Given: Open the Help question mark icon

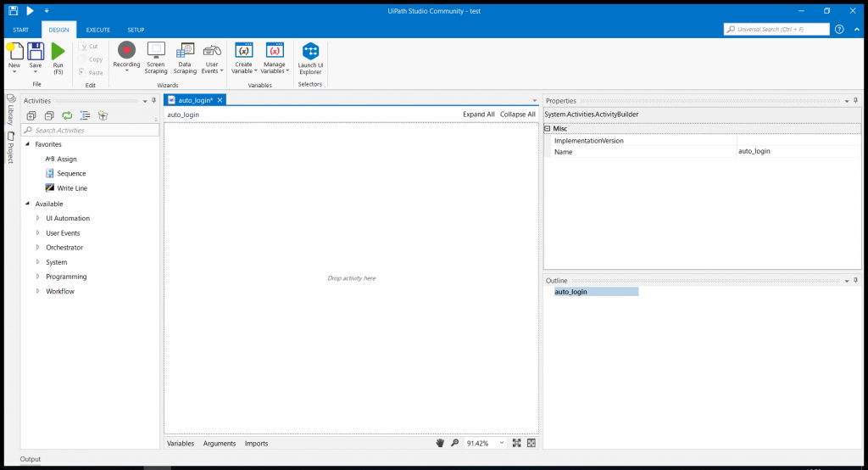Looking at the screenshot, I should tap(839, 30).
